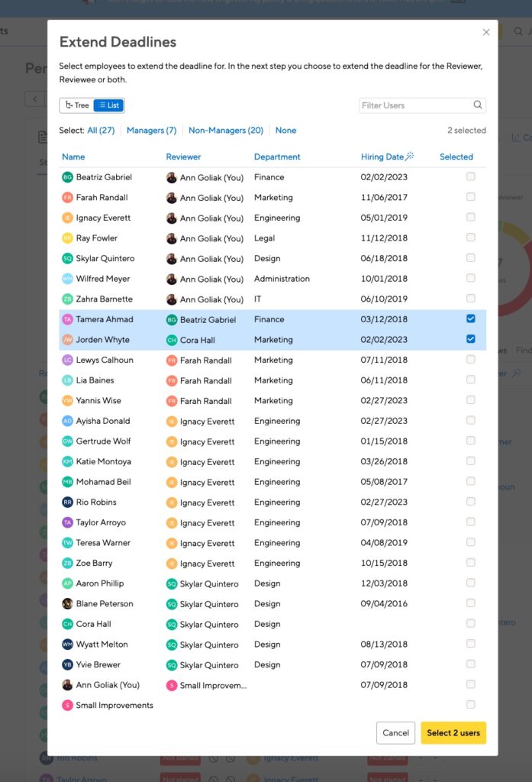
Task: Click the Filter Users input field
Action: [422, 105]
